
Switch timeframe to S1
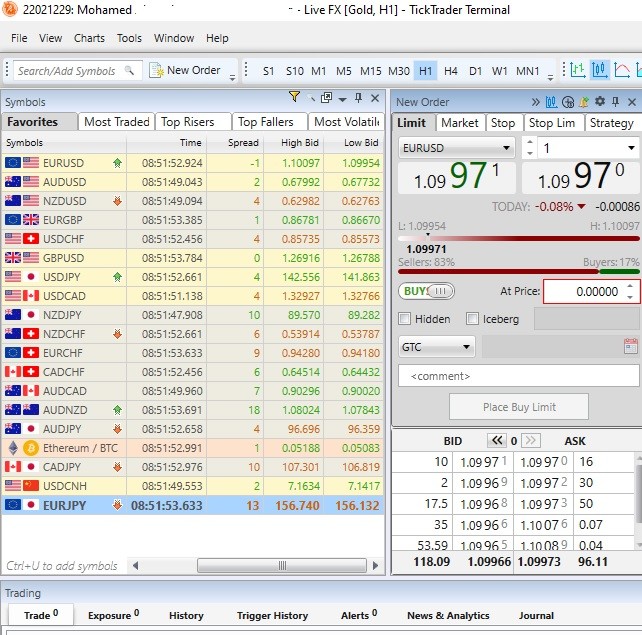(x=268, y=71)
